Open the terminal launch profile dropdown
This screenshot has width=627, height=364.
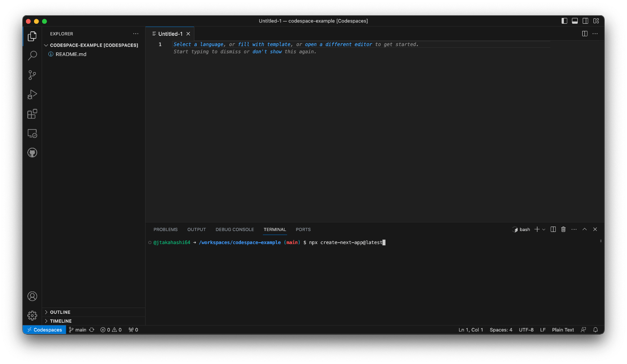544,229
